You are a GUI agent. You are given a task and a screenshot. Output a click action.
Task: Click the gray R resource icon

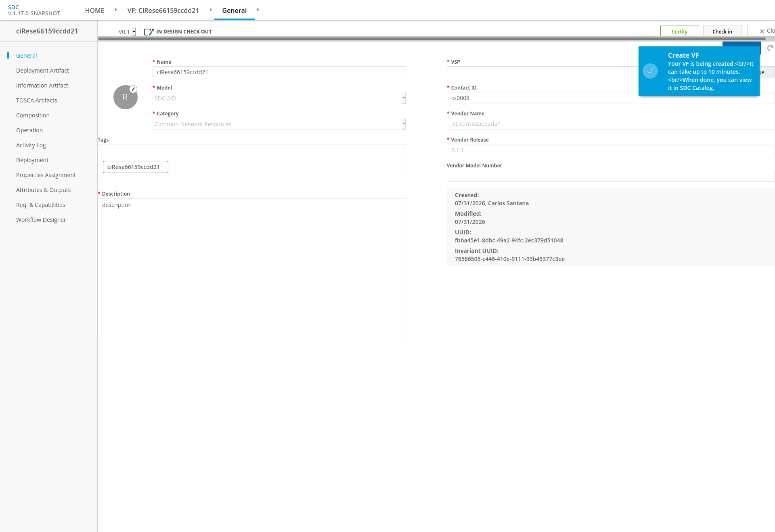click(125, 97)
